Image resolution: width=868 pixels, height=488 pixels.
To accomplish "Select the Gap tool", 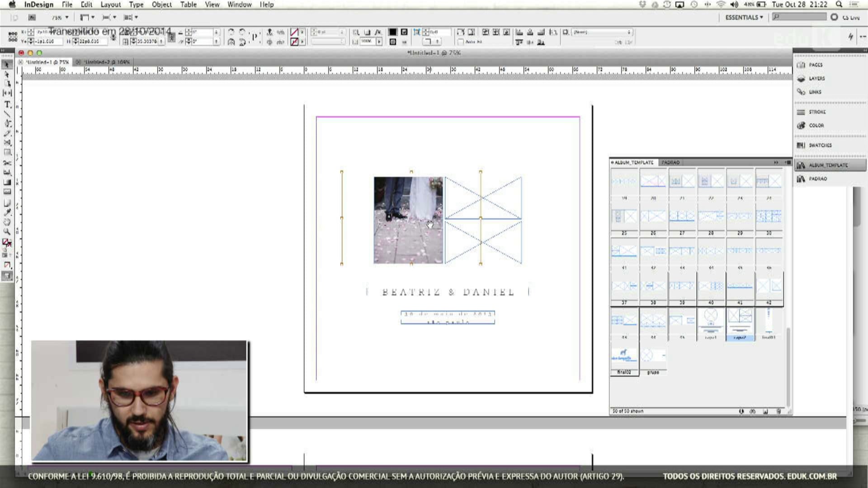I will [7, 93].
